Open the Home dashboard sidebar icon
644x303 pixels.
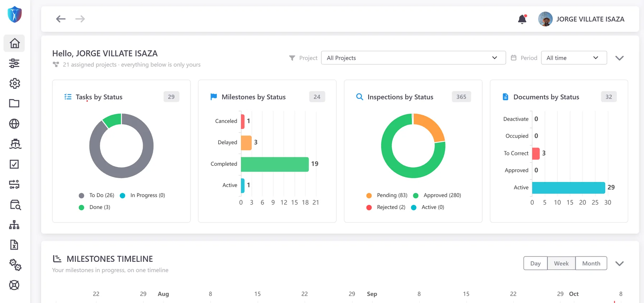[14, 43]
